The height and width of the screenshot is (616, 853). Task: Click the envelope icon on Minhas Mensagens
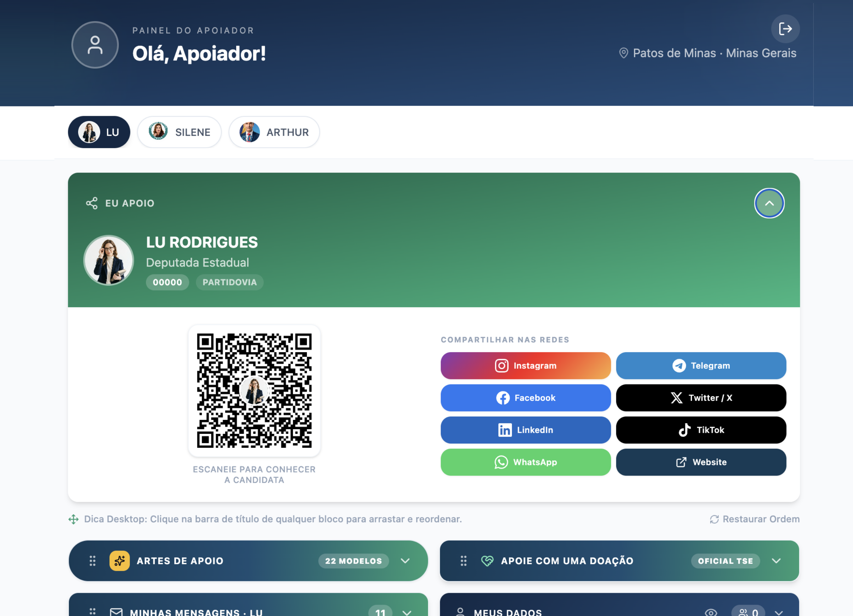tap(116, 612)
